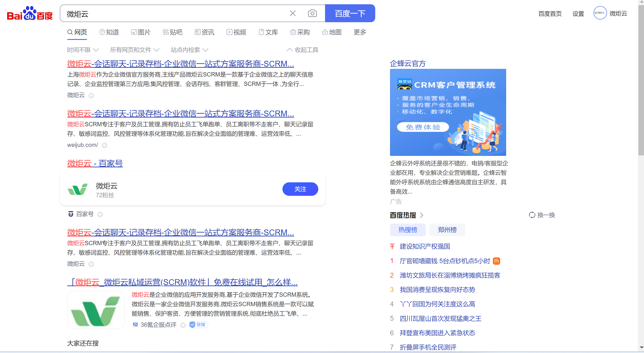Expand arrow next to weijub.com/

click(x=104, y=145)
